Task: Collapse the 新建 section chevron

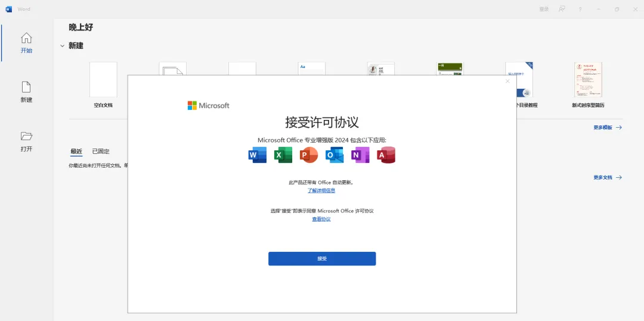Action: pyautogui.click(x=63, y=46)
